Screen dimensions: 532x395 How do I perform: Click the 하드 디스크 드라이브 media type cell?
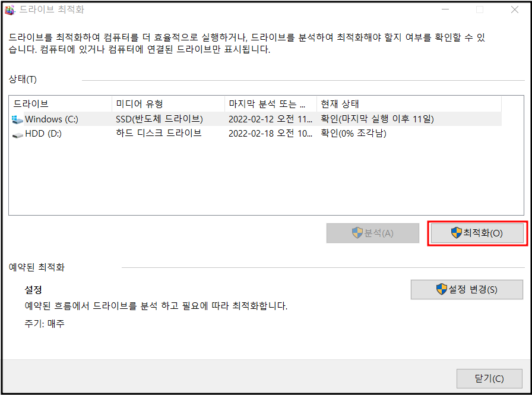(x=159, y=133)
